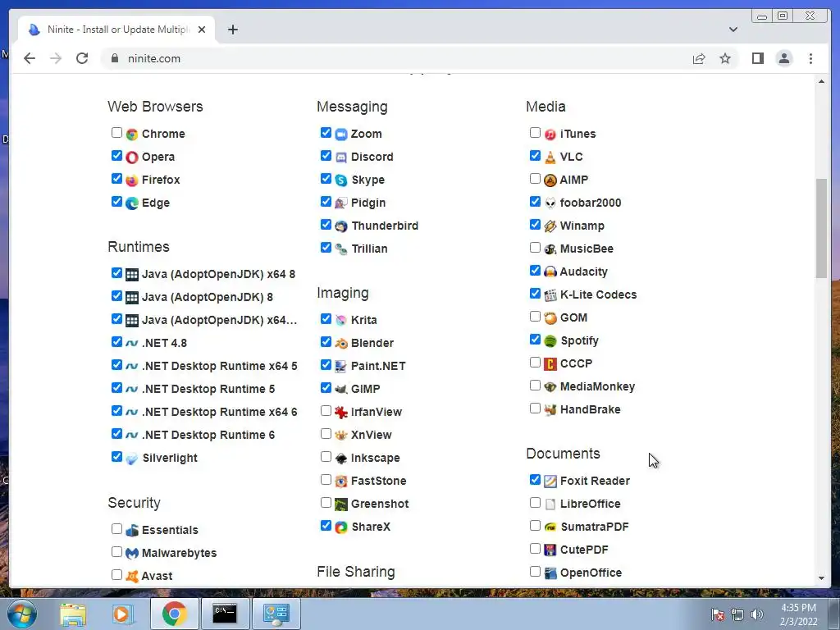Click the CCCP red icon
The image size is (840, 630).
pyautogui.click(x=550, y=364)
